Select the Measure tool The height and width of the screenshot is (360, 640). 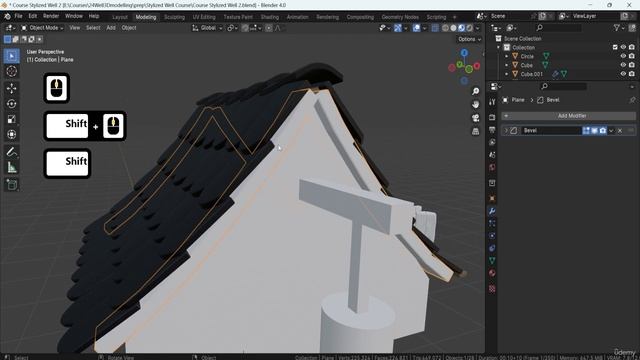coord(11,167)
